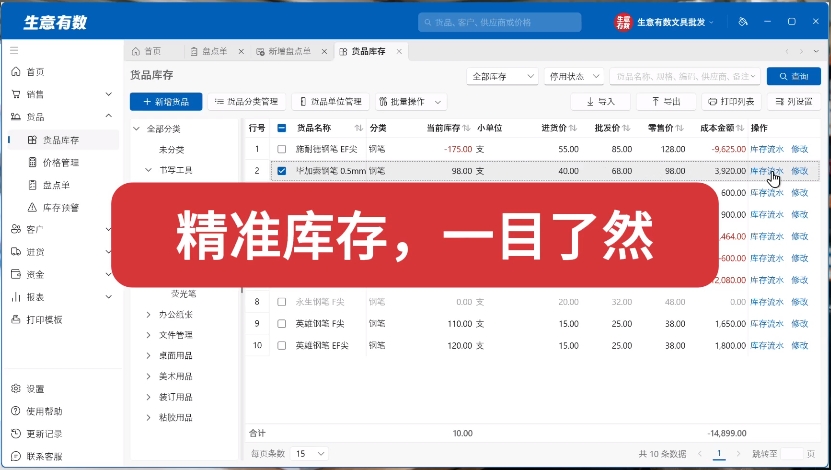Click the 导出 button
Viewport: 831px width, 470px height.
(666, 102)
